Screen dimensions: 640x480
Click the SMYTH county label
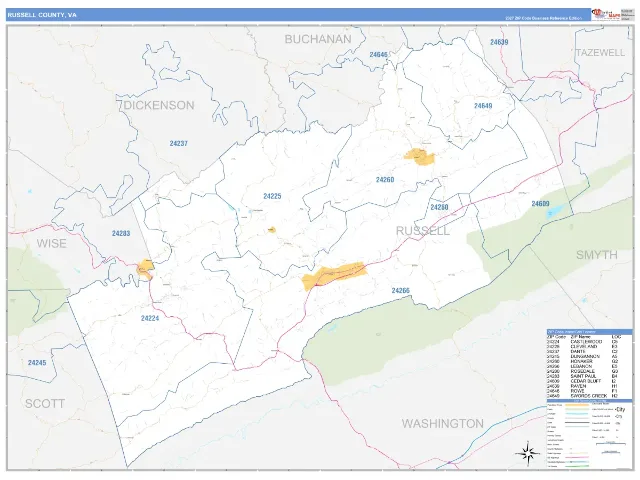[597, 255]
